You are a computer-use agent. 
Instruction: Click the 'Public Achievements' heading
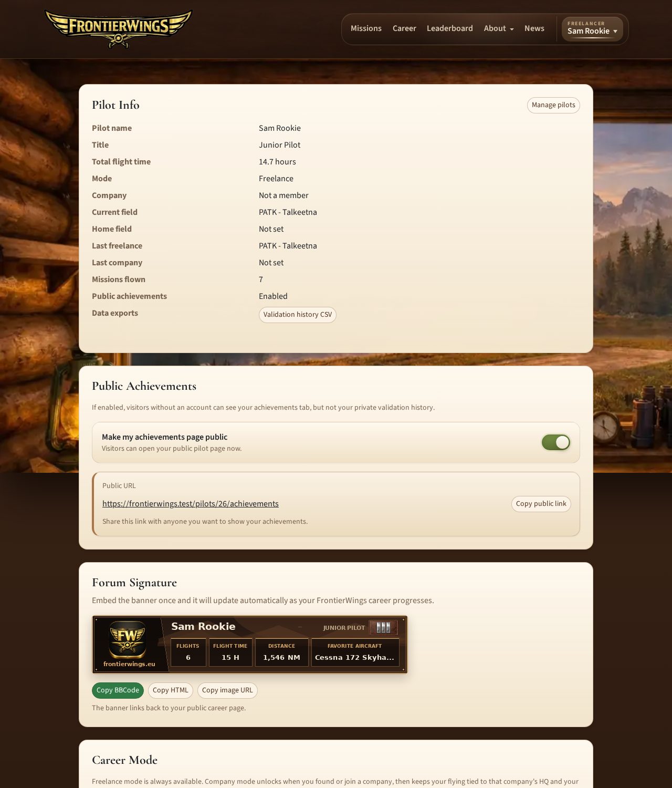point(144,386)
